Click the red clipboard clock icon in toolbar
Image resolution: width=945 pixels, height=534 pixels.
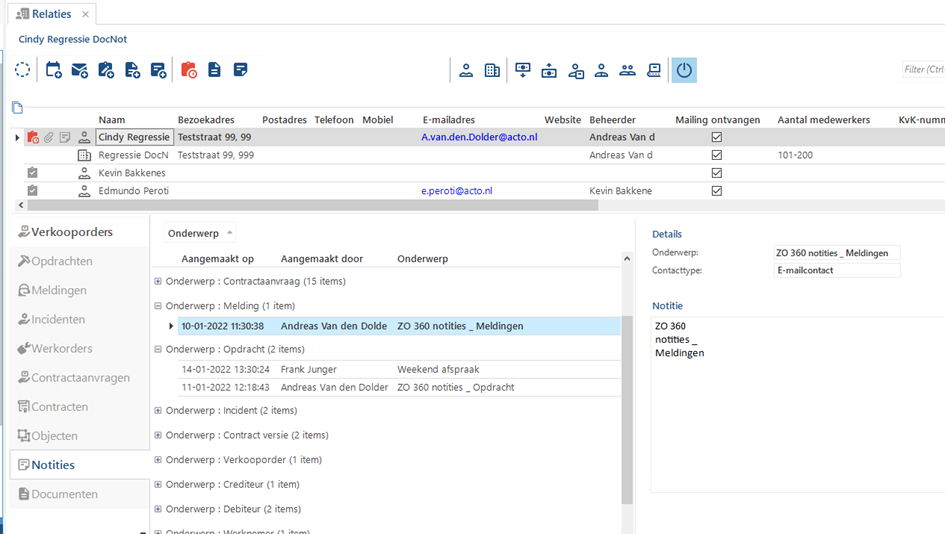click(x=189, y=70)
